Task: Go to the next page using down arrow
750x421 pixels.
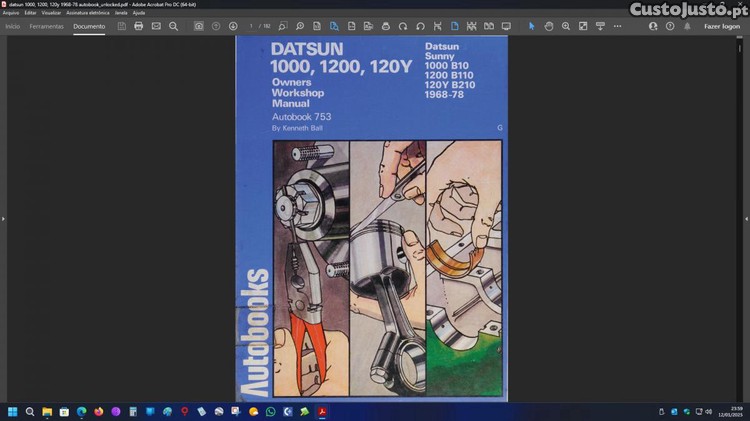Action: (233, 26)
